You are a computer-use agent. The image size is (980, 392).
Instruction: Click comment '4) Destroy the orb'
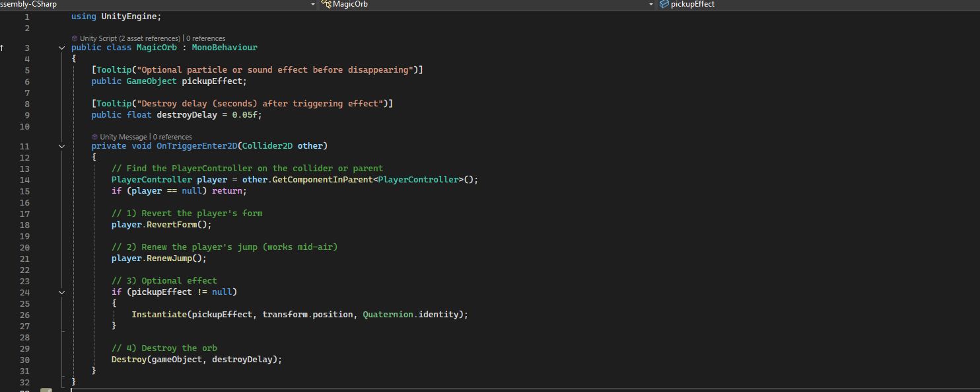pos(164,348)
